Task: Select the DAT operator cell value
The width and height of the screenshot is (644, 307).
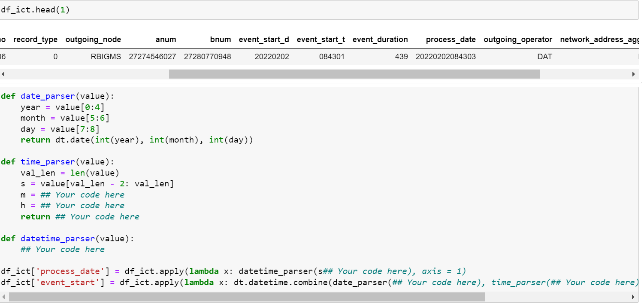Action: pos(544,56)
